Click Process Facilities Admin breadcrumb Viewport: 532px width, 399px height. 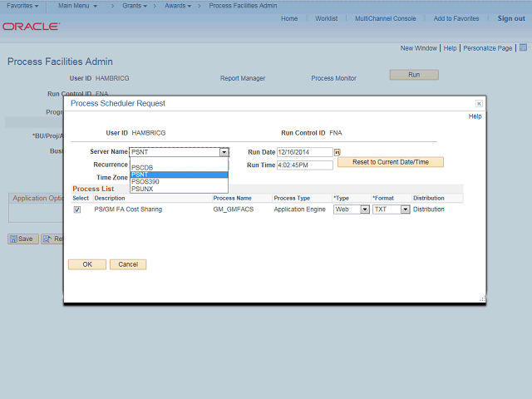[x=243, y=6]
